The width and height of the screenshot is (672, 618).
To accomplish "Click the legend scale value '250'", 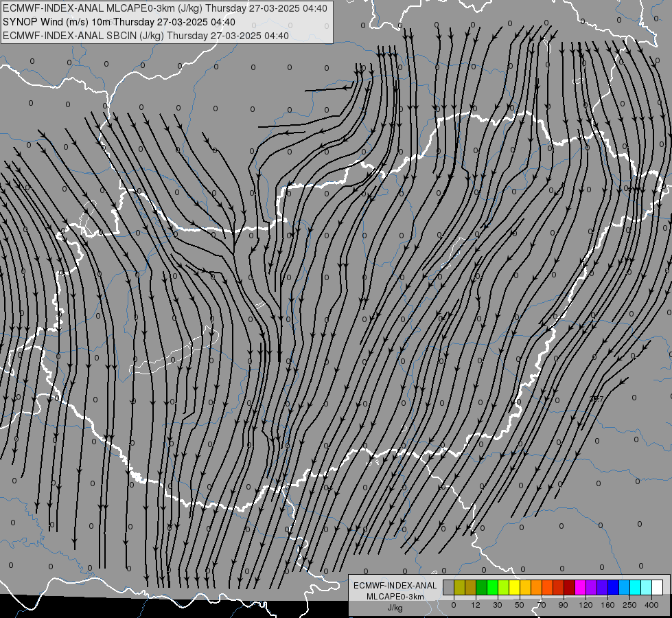I will (x=629, y=605).
